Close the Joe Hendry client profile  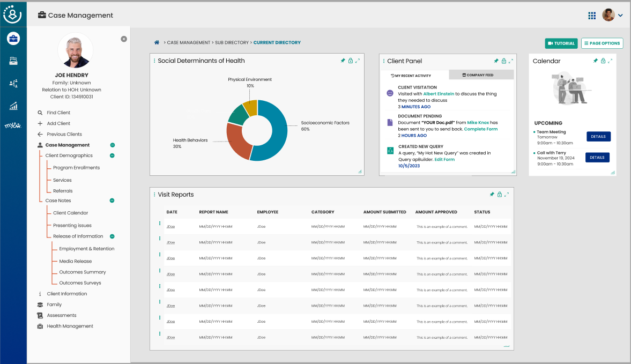click(124, 39)
